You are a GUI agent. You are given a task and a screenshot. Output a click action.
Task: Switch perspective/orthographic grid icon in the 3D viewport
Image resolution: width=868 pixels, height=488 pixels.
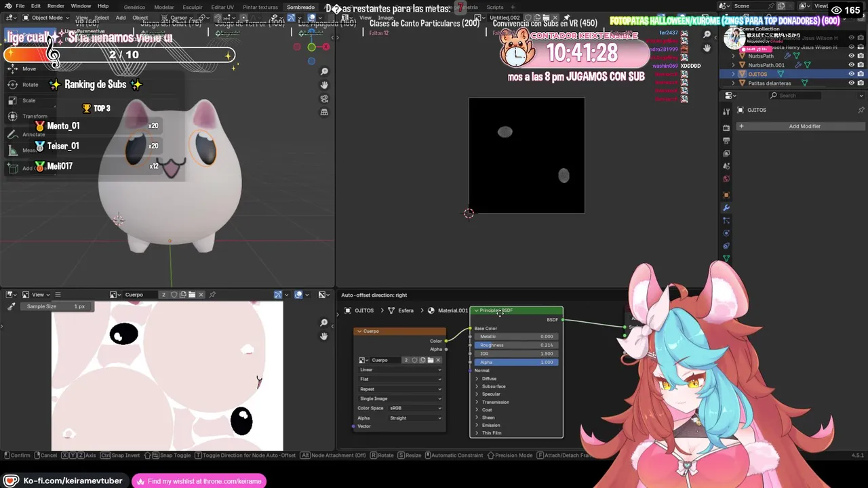(324, 112)
